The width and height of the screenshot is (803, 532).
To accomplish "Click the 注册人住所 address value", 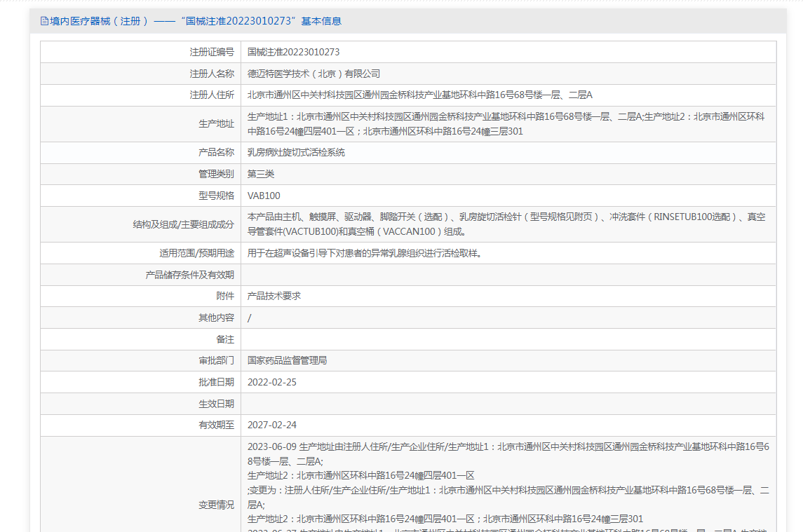I will 419,95.
